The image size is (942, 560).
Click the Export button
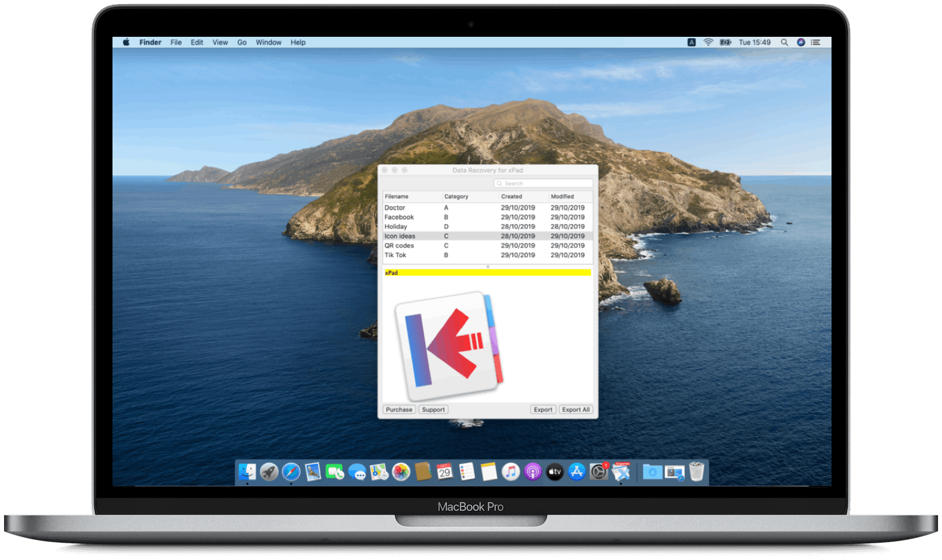(x=543, y=409)
